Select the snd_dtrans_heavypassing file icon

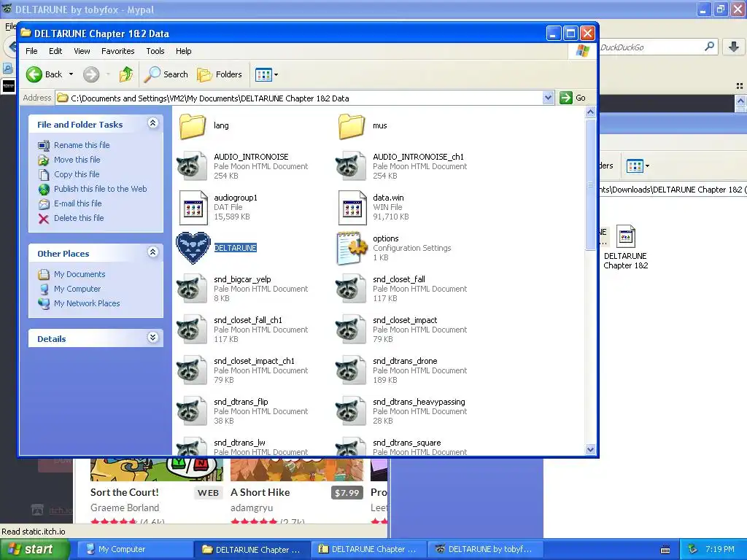coord(351,411)
